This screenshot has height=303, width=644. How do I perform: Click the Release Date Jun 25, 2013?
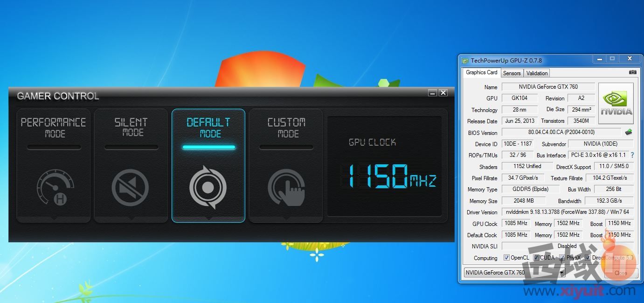[519, 121]
